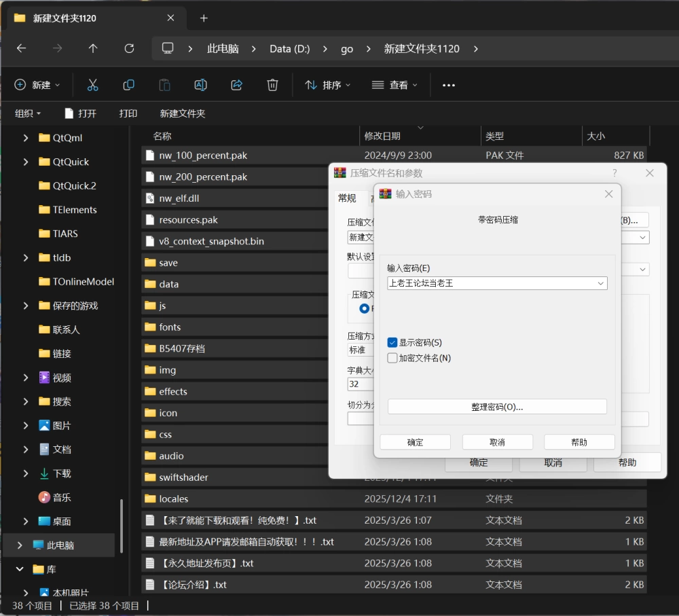This screenshot has width=679, height=616.
Task: Expand the tldb tree folder
Action: point(26,258)
